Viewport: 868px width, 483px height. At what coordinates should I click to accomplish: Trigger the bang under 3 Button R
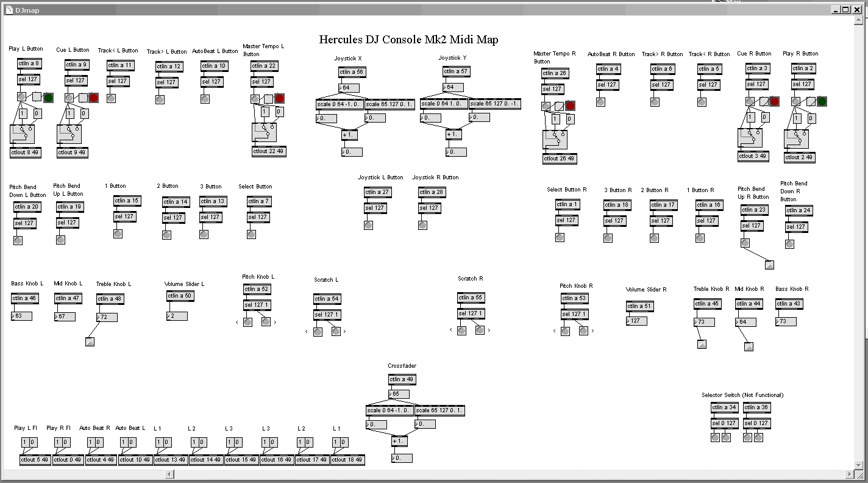click(x=607, y=237)
